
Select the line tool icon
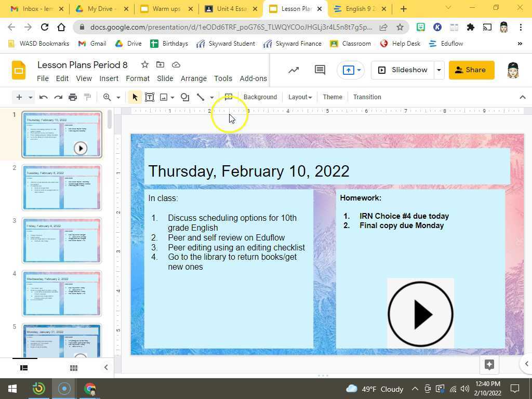coord(201,97)
